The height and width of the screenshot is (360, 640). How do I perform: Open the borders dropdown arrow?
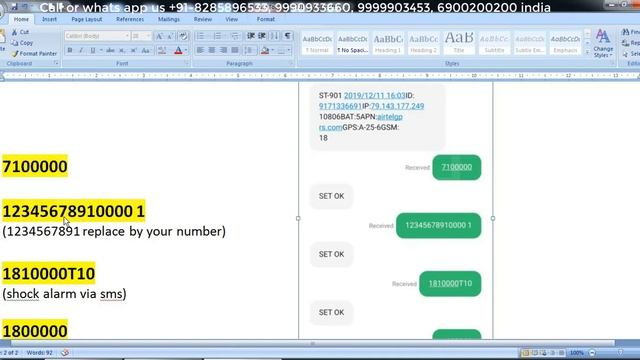[289, 51]
